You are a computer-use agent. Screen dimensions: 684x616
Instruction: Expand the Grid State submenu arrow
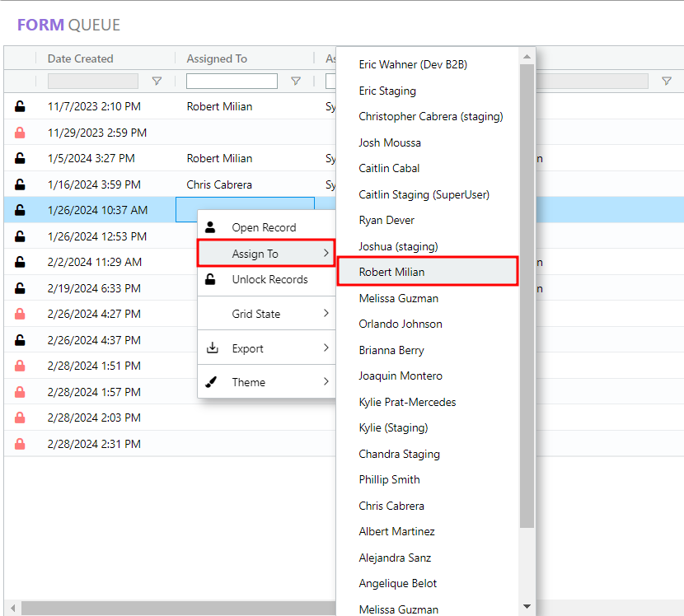326,314
